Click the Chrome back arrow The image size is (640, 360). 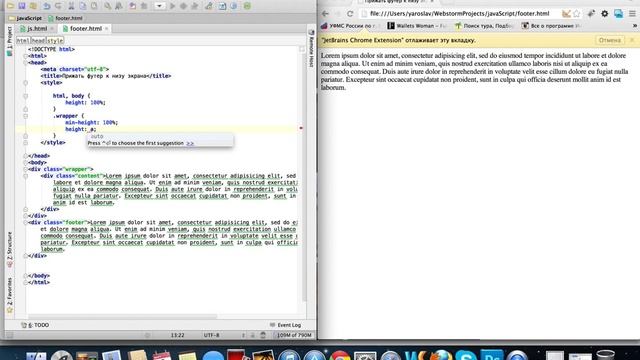[x=325, y=13]
